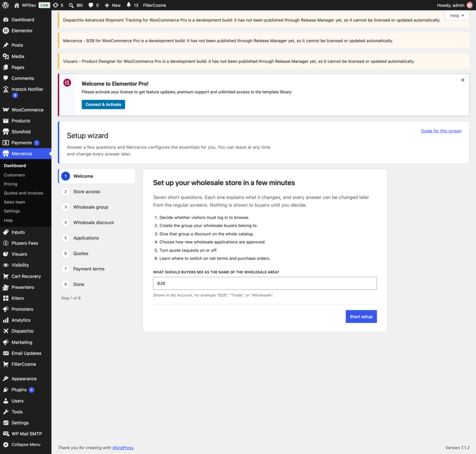Open the Mercenza Dashboard submenu item
This screenshot has height=454, width=476.
15,166
